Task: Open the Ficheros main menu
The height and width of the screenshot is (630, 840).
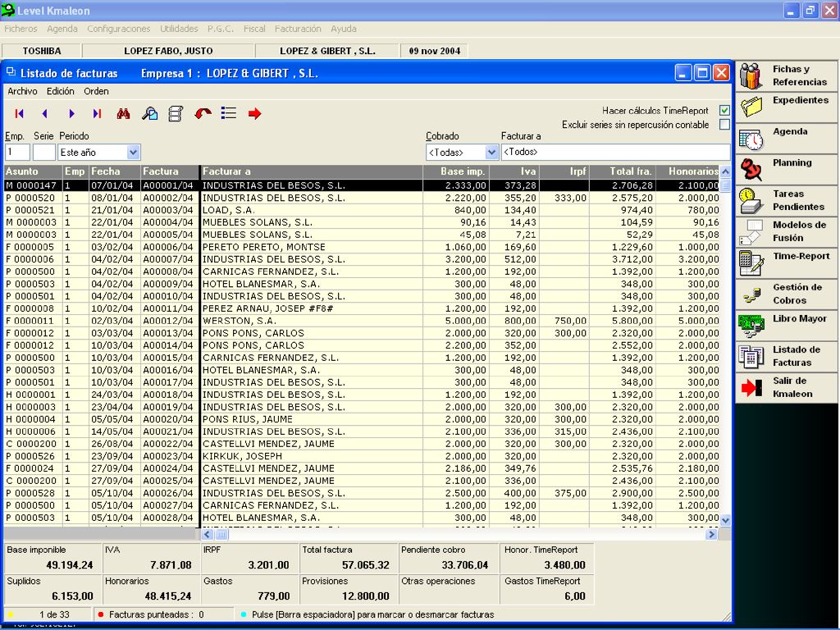Action: point(21,29)
